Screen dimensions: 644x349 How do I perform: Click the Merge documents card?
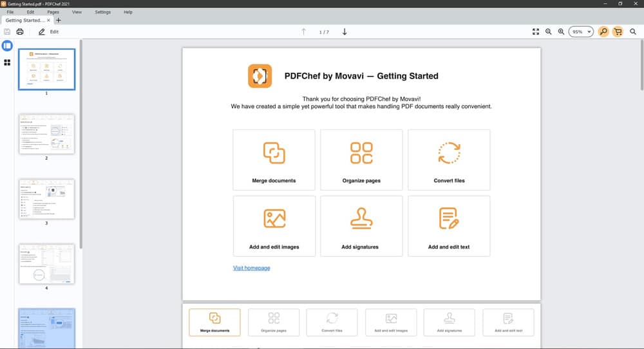(274, 160)
